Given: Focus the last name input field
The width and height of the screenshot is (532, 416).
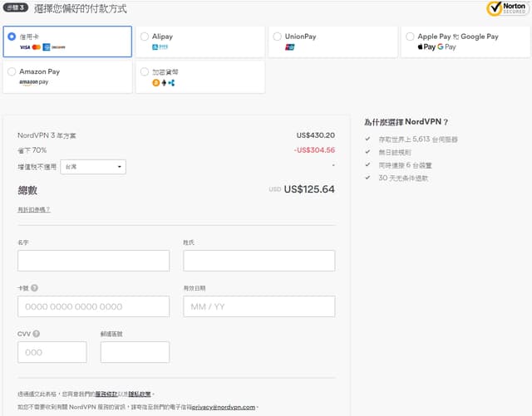Looking at the screenshot, I should click(259, 261).
